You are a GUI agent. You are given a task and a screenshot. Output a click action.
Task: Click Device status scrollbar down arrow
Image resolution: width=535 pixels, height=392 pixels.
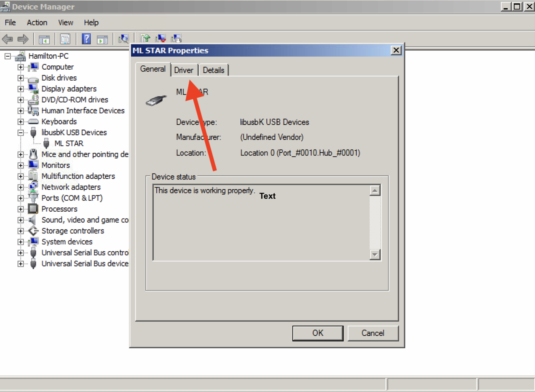click(x=375, y=255)
